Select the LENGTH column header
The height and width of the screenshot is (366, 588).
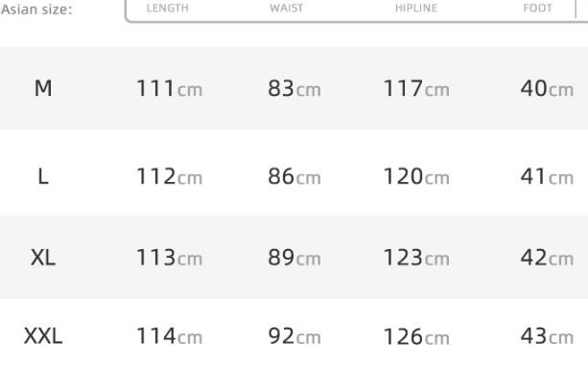point(167,9)
